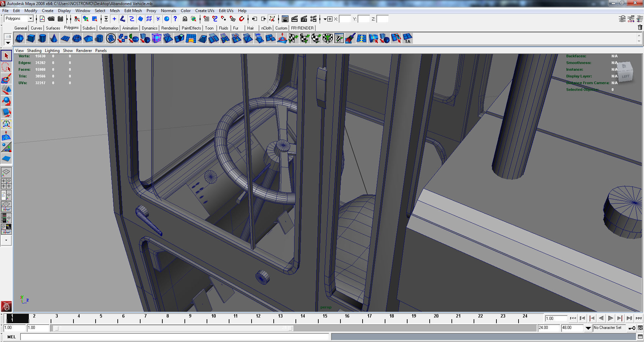
Task: Select the arrow Select tool
Action: click(x=6, y=56)
